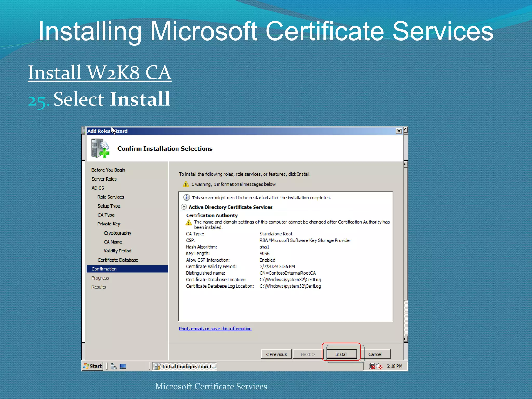Select Before You Begin step
The height and width of the screenshot is (399, 532).
[108, 170]
